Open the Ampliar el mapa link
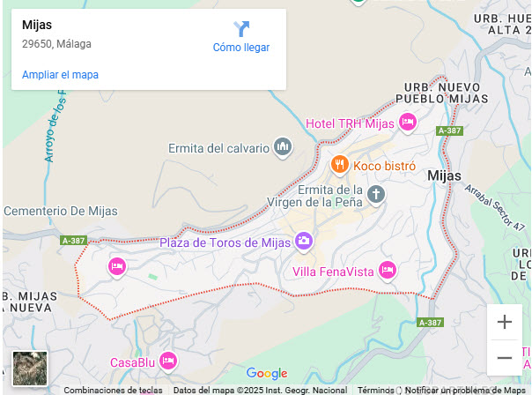532x395 pixels. (61, 75)
